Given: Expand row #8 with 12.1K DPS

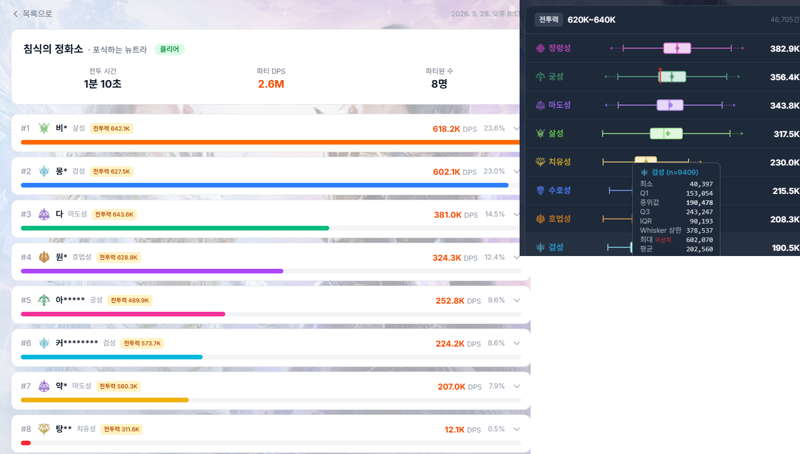Looking at the screenshot, I should [516, 429].
